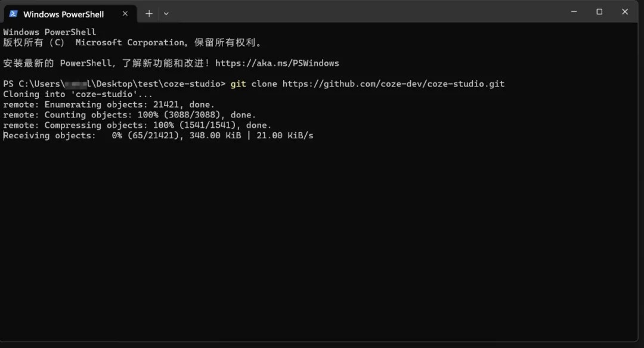Close the terminal window
The height and width of the screenshot is (348, 644).
pos(625,12)
